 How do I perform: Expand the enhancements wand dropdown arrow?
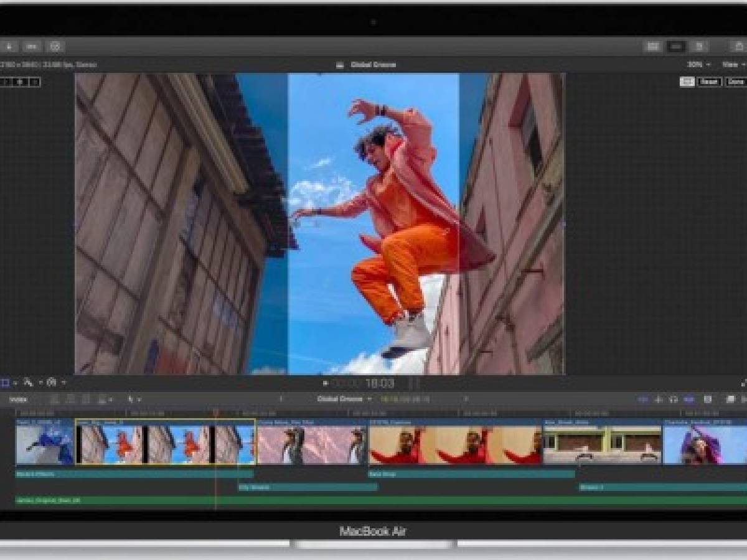click(40, 383)
